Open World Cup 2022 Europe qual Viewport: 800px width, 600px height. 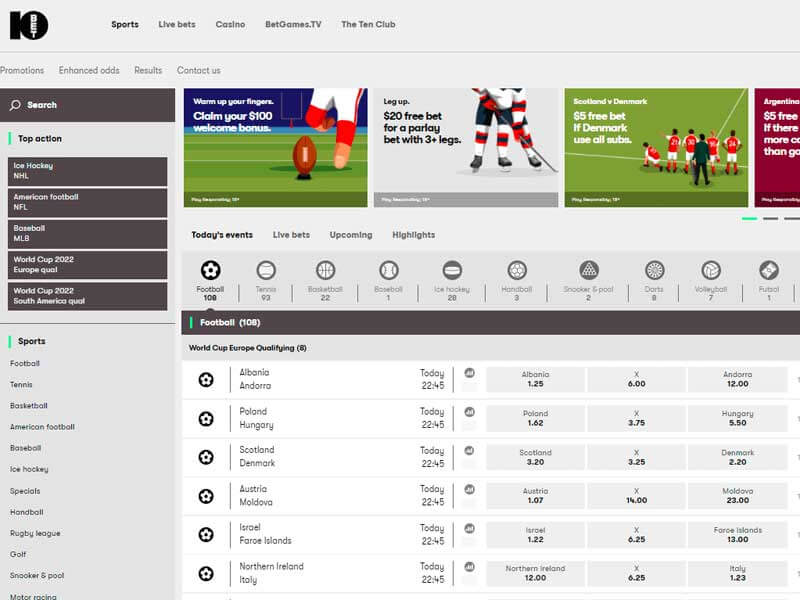pyautogui.click(x=87, y=265)
